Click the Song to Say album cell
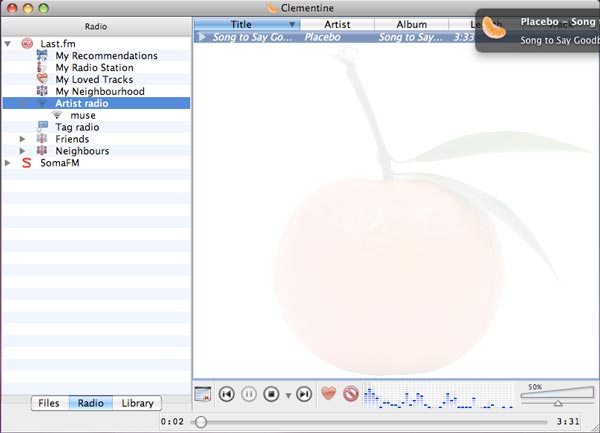This screenshot has height=433, width=600. coord(411,37)
